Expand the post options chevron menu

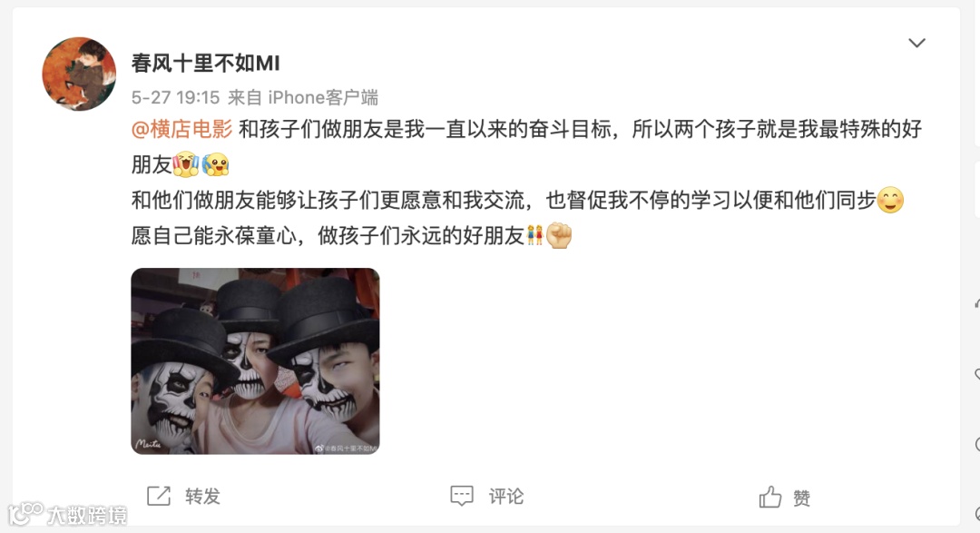[x=916, y=44]
